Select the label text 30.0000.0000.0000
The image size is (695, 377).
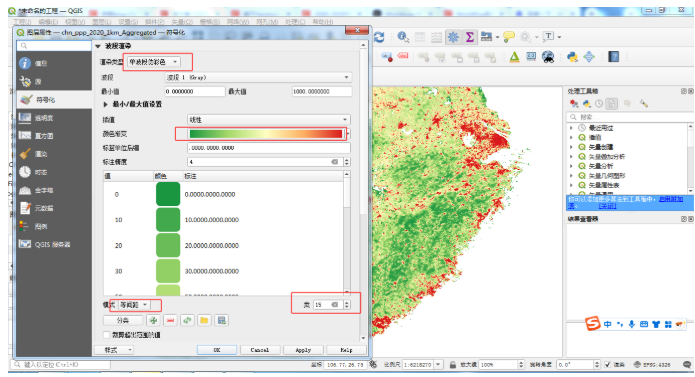point(212,271)
